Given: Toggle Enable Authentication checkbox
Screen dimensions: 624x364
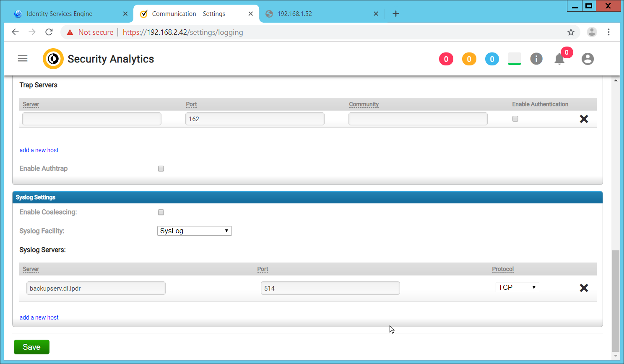Looking at the screenshot, I should tap(515, 119).
